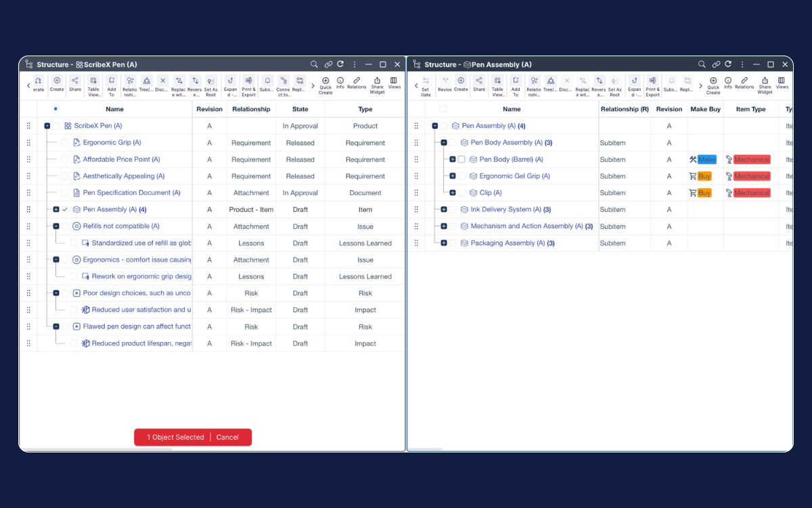Click search icon in Pen Assembly title bar
812x508 pixels.
(x=702, y=64)
